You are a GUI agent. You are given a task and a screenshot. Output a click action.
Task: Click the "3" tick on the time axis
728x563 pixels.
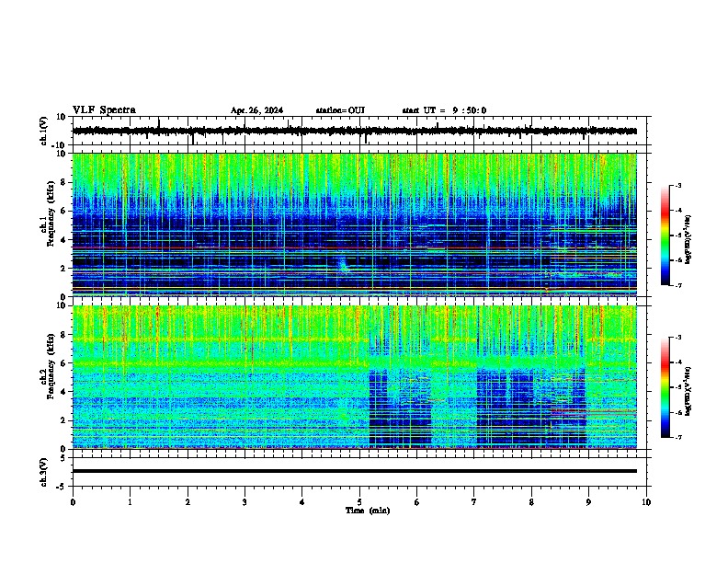click(x=245, y=502)
